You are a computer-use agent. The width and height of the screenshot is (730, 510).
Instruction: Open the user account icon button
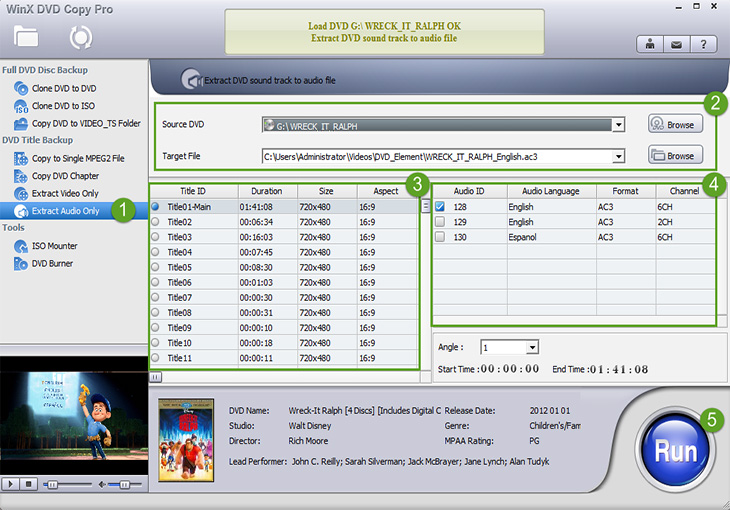pyautogui.click(x=650, y=45)
